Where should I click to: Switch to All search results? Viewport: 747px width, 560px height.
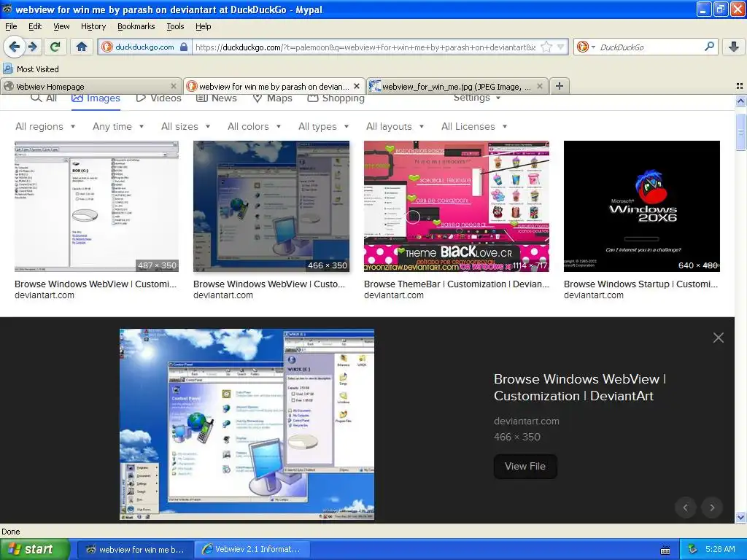pos(44,98)
